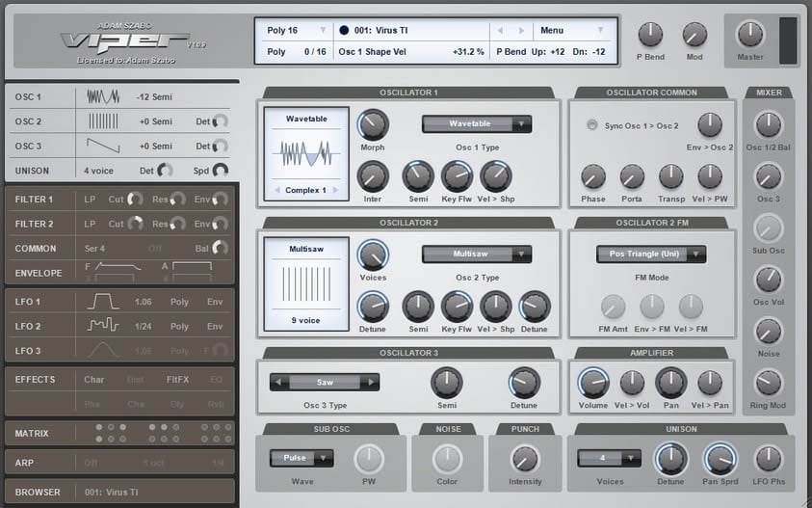The height and width of the screenshot is (508, 812).
Task: Open the Sub Osc Wave Pulse dropdown
Action: pos(301,458)
